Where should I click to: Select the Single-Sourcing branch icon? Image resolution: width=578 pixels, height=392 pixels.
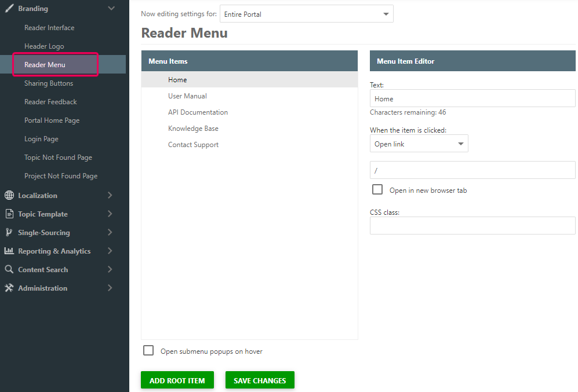(9, 232)
